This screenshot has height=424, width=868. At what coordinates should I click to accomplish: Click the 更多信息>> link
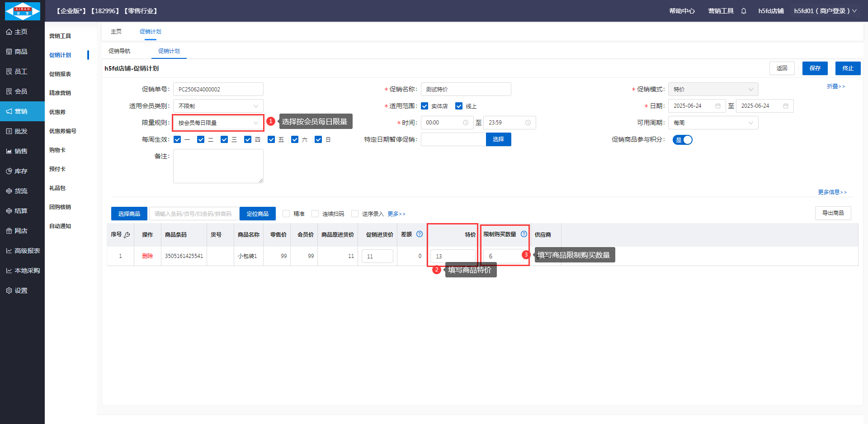832,192
